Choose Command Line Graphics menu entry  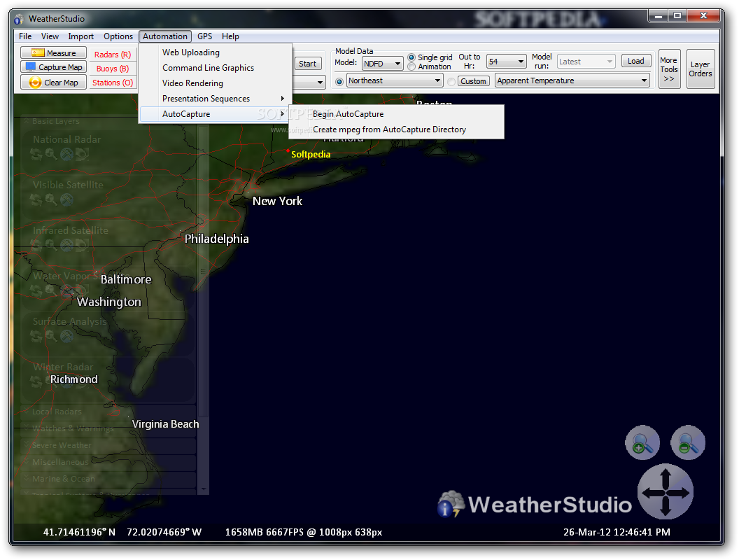click(216, 68)
